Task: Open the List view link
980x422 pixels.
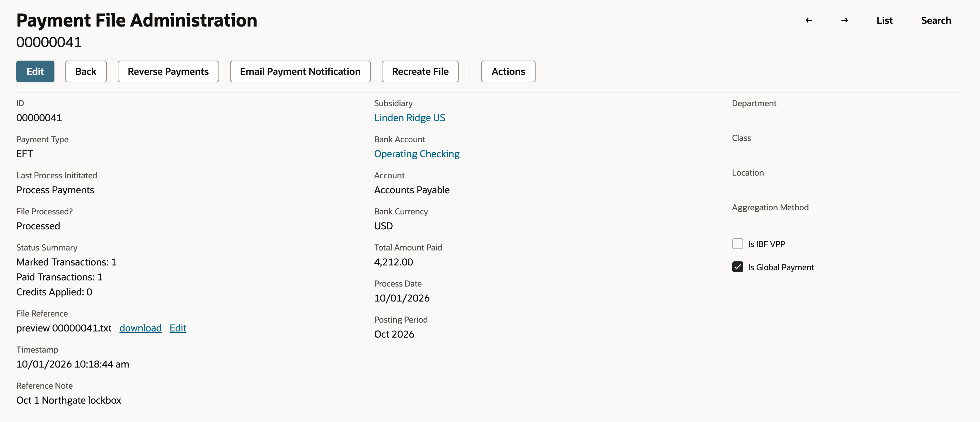Action: click(884, 20)
